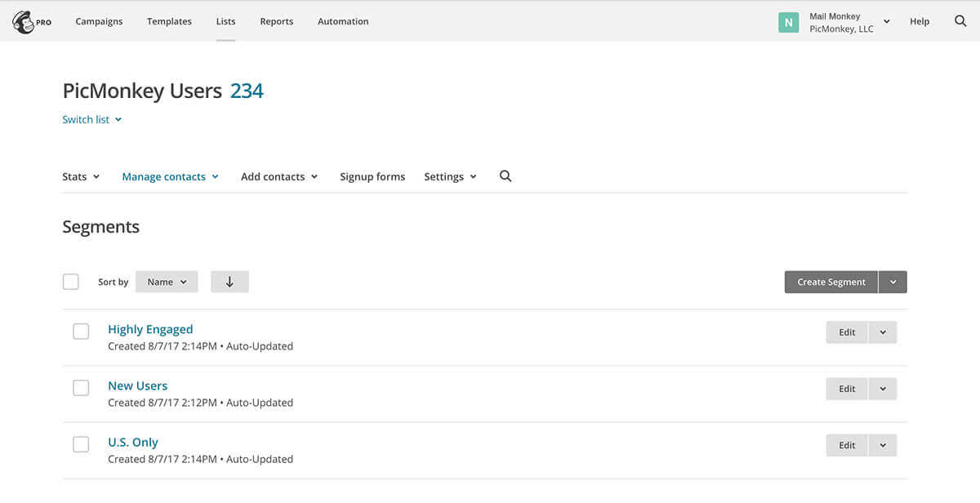Click the Create Segment button

pyautogui.click(x=831, y=282)
